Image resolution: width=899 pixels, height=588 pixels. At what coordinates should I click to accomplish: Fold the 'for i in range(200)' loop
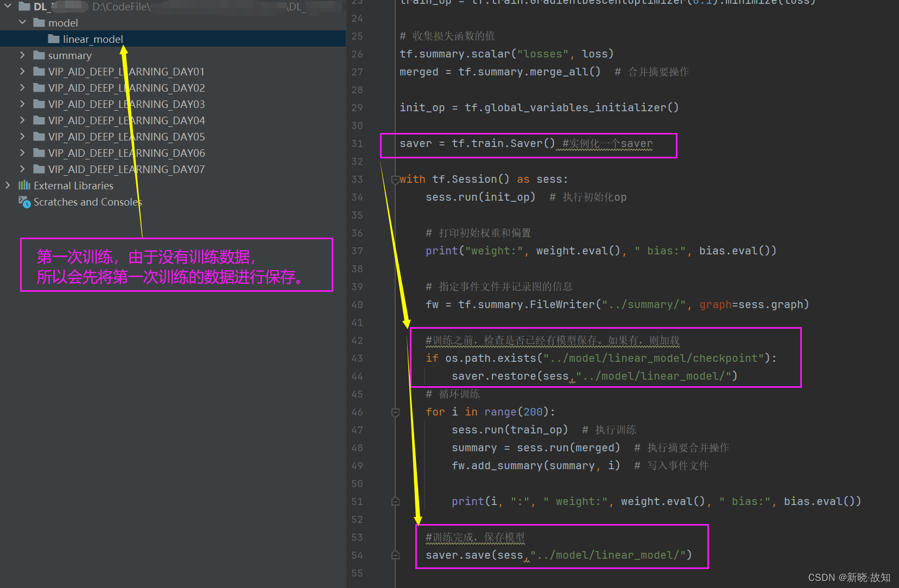coord(395,412)
